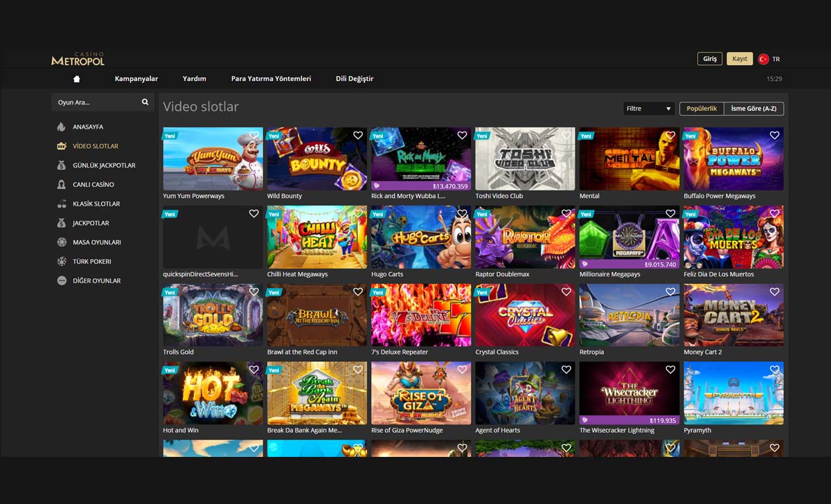Screen dimensions: 831x504
Task: Toggle favorite heart on Trolls Gold
Action: 253,292
